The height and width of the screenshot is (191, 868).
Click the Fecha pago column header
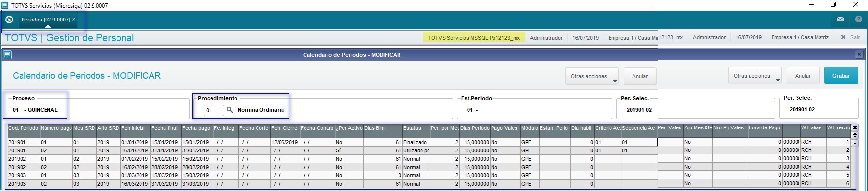pyautogui.click(x=196, y=128)
